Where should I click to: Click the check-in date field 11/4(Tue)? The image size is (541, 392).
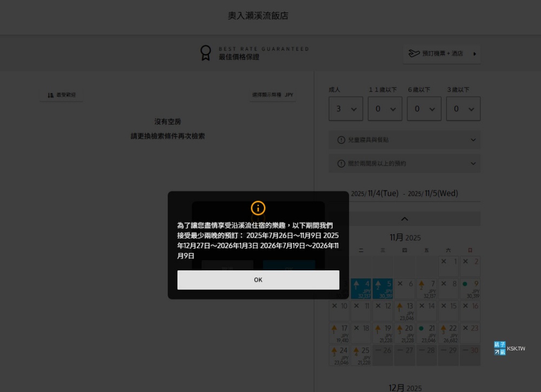tap(374, 194)
